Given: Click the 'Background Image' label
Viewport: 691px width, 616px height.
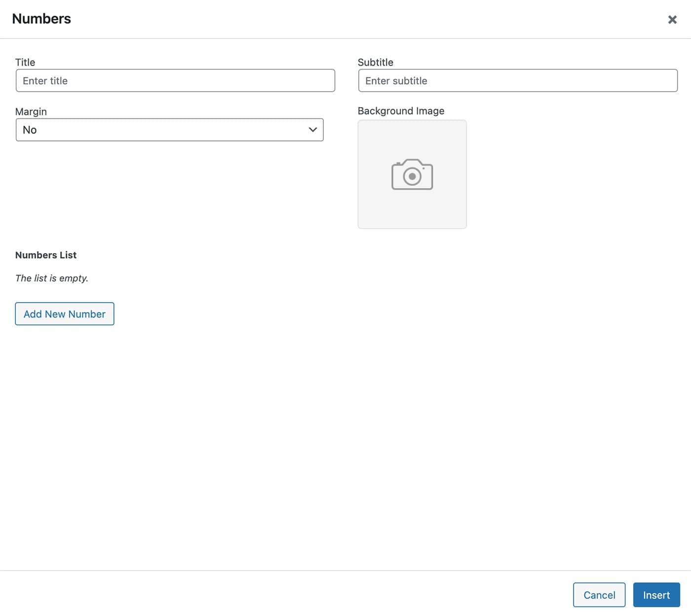Looking at the screenshot, I should point(401,111).
